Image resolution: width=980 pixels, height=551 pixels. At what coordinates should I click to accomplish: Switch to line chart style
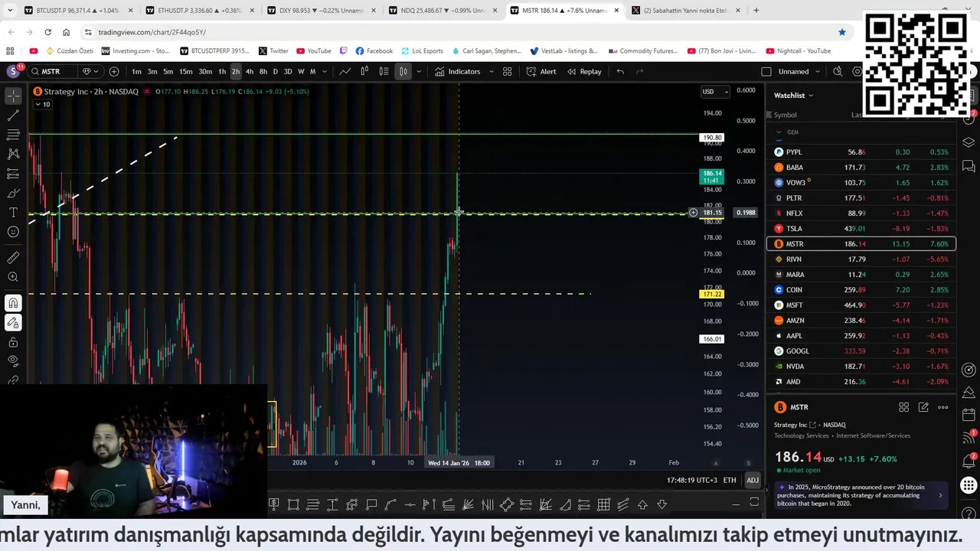pos(345,71)
